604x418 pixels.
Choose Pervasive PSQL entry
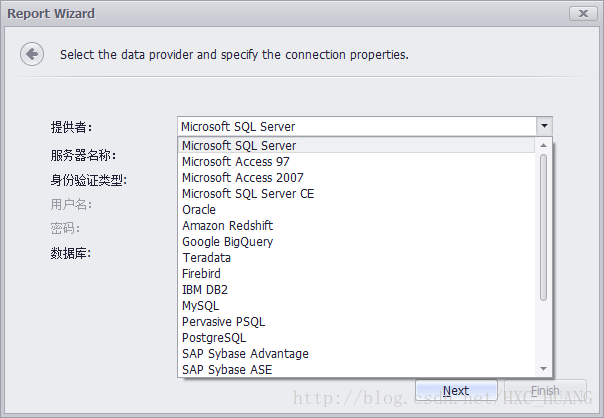356,322
